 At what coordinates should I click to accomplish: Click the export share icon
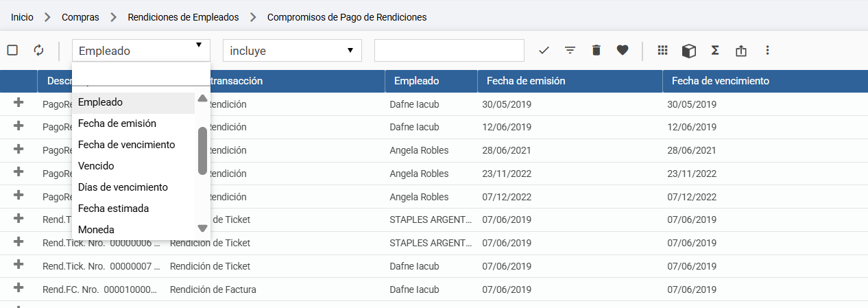tap(740, 51)
